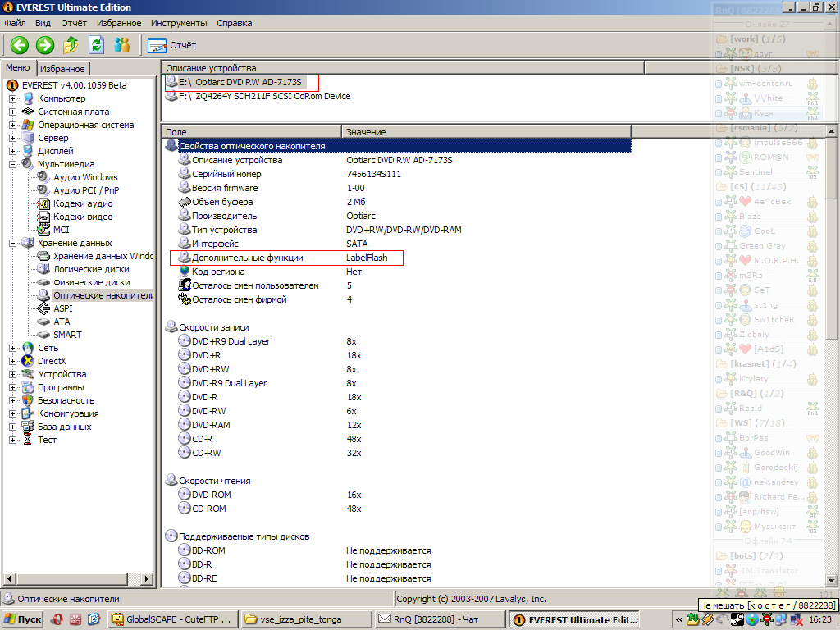Click the Refresh toolbar icon
Image resolution: width=840 pixels, height=630 pixels.
pos(97,45)
